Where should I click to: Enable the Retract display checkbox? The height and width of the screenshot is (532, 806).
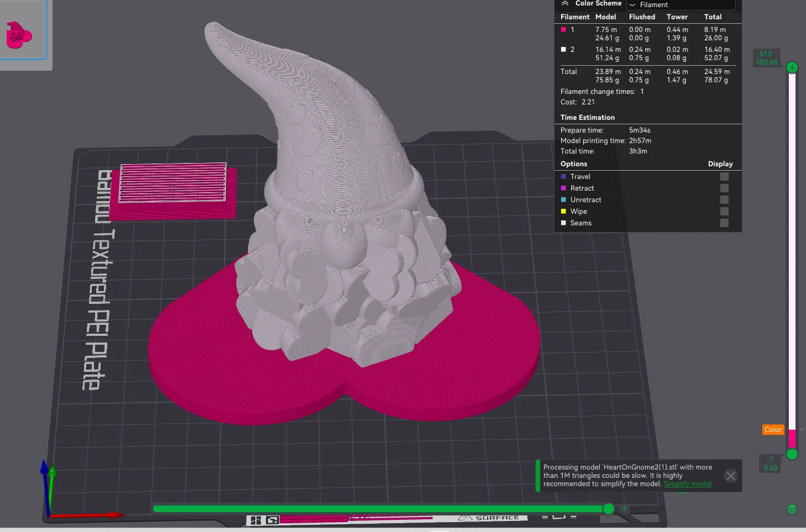point(724,188)
